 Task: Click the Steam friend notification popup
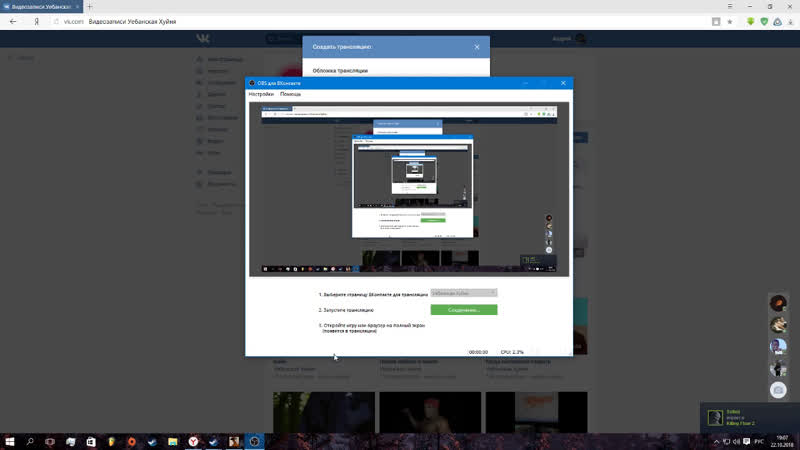click(750, 418)
